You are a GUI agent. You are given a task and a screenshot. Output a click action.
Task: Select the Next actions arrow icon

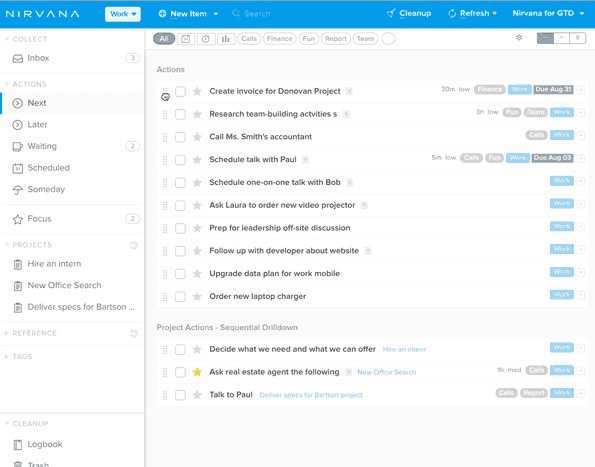coord(17,103)
